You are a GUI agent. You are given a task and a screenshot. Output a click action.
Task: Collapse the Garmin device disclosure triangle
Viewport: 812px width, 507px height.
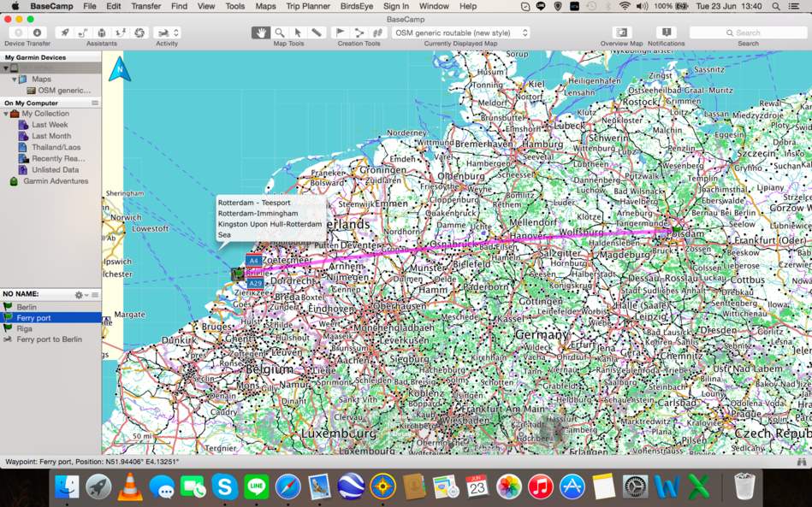tap(6, 68)
